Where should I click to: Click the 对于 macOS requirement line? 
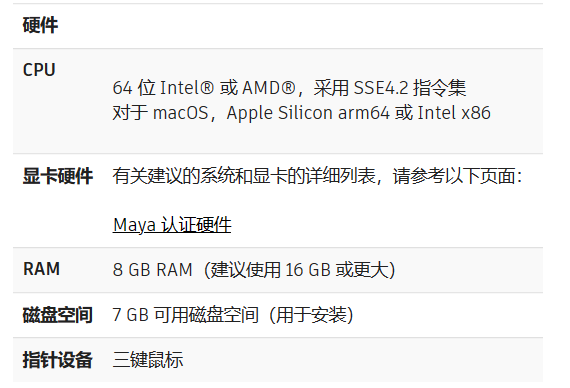[301, 113]
